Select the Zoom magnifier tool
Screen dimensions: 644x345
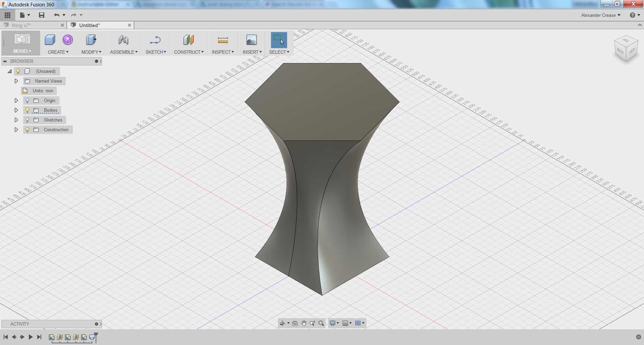click(x=312, y=323)
